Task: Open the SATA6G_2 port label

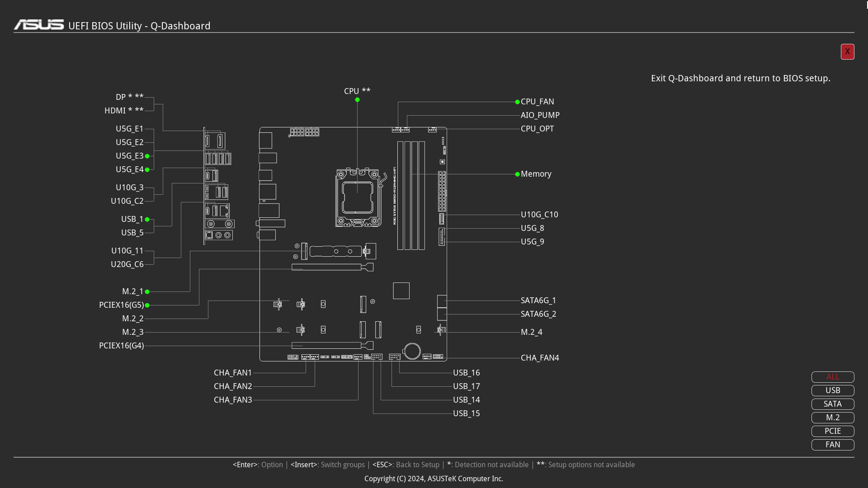Action: click(538, 314)
